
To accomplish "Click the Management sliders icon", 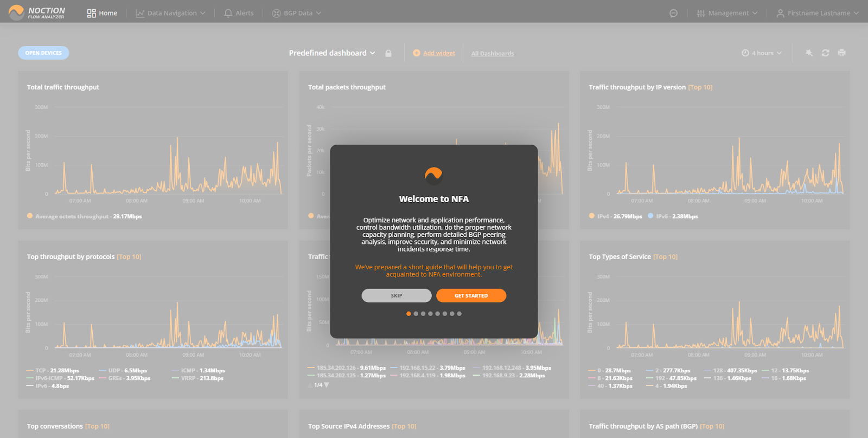I will coord(701,13).
